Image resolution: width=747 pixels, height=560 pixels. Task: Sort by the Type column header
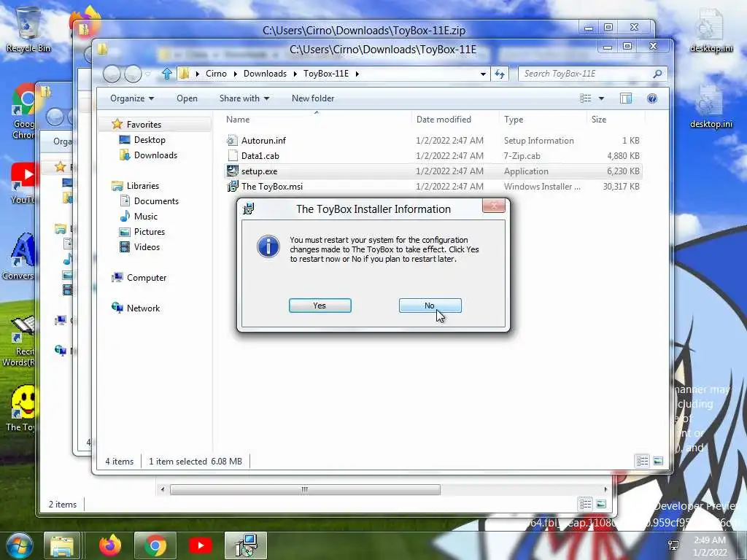(514, 120)
